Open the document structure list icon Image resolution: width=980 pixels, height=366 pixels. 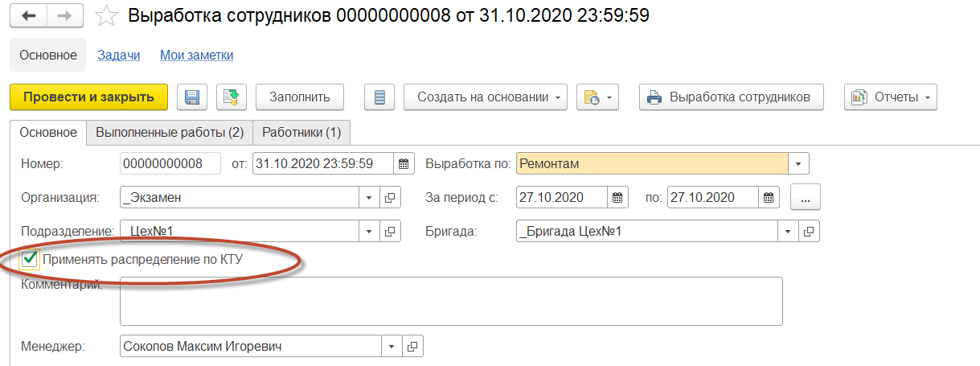[379, 97]
